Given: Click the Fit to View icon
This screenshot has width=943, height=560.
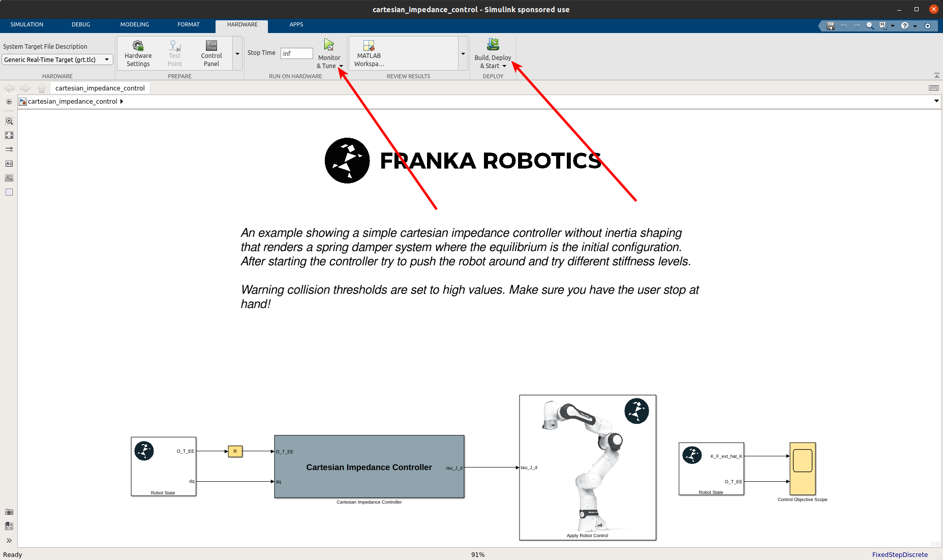Looking at the screenshot, I should (9, 136).
